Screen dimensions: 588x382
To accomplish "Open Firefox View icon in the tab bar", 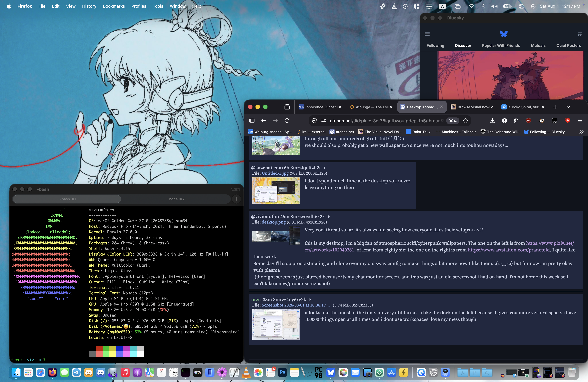I will point(287,107).
